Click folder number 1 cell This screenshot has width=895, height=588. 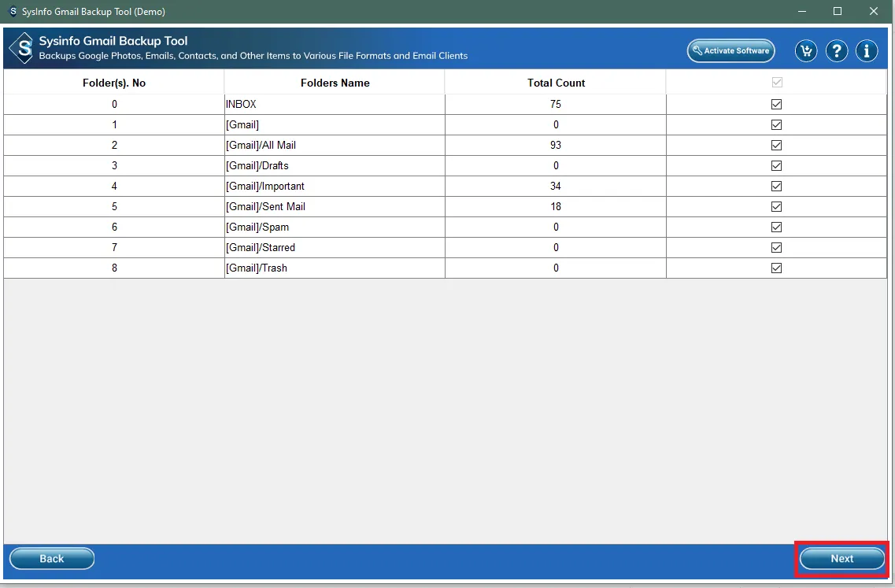pyautogui.click(x=114, y=125)
